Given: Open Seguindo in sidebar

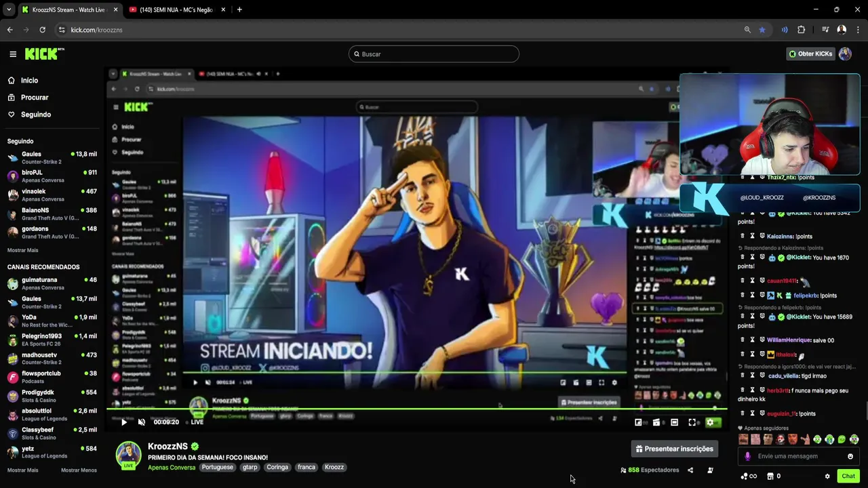Looking at the screenshot, I should (29, 115).
